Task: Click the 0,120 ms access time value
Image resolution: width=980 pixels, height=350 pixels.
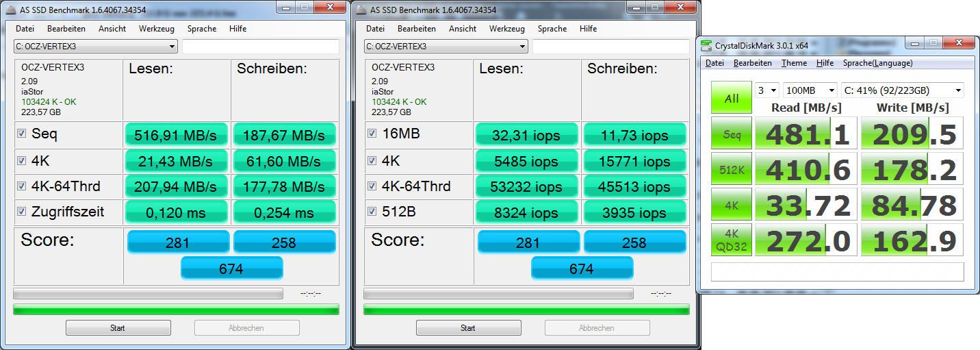Action: pos(178,213)
